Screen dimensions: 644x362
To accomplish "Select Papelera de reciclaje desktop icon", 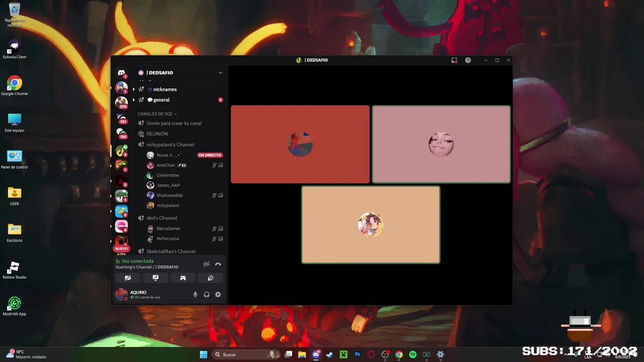I will (15, 15).
